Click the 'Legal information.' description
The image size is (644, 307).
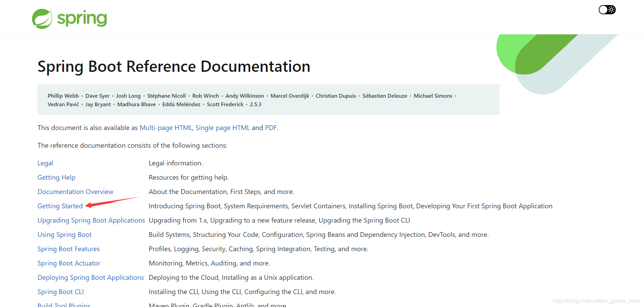tap(176, 163)
